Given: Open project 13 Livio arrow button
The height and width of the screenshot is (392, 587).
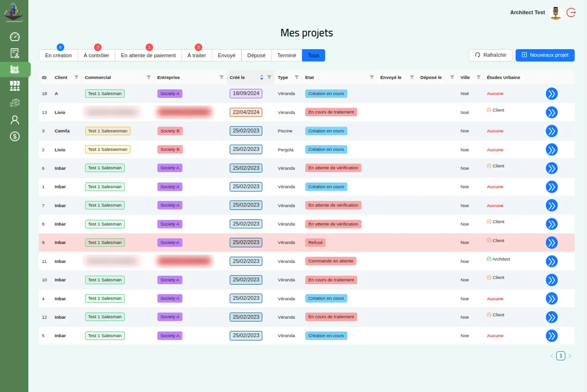Looking at the screenshot, I should (552, 113).
